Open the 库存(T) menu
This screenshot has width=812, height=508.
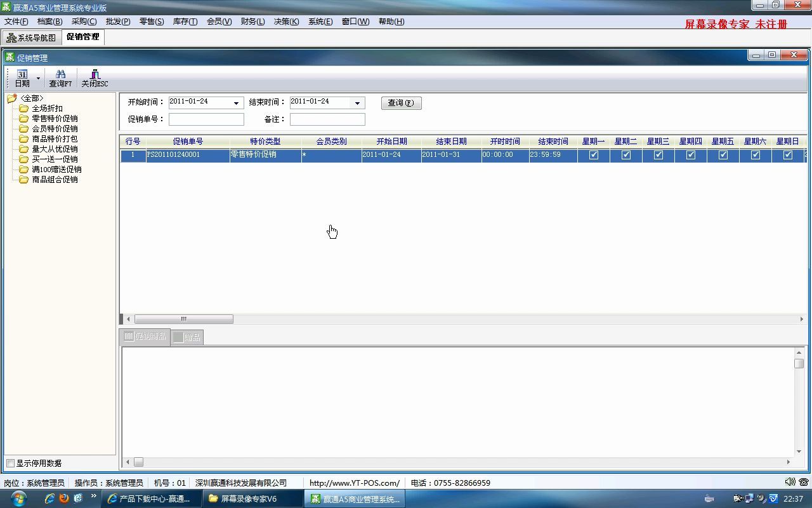coord(185,22)
